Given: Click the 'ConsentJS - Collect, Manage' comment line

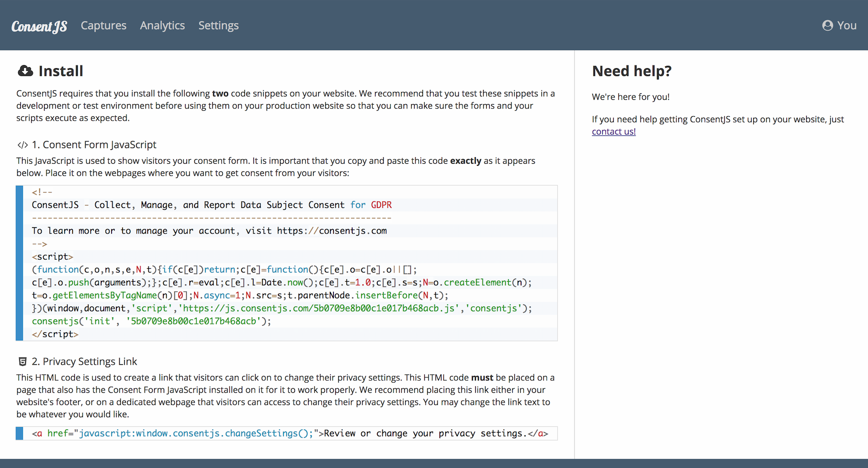Looking at the screenshot, I should tap(212, 205).
